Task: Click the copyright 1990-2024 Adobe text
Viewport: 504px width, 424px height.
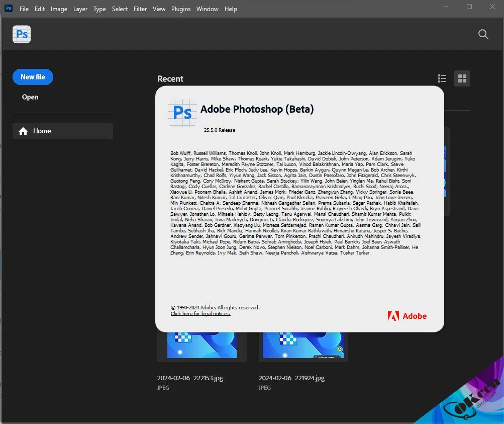Action: (x=215, y=307)
